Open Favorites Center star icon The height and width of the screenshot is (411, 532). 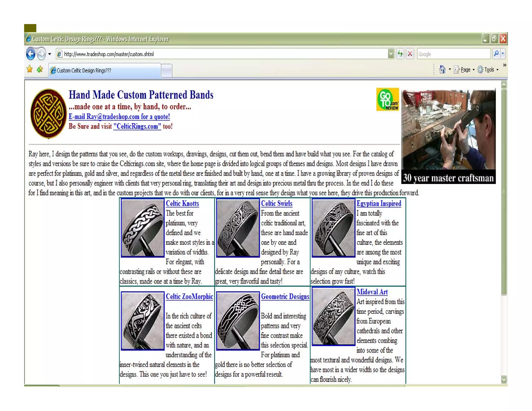[30, 69]
